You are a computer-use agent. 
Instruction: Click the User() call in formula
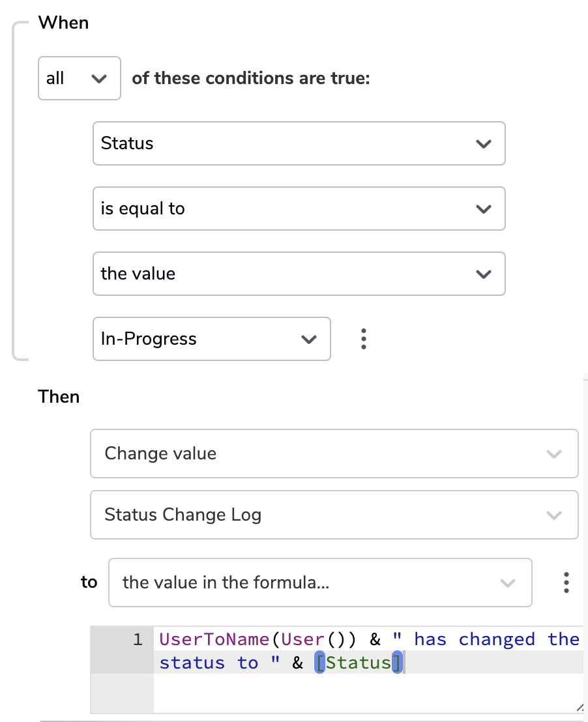tap(318, 639)
